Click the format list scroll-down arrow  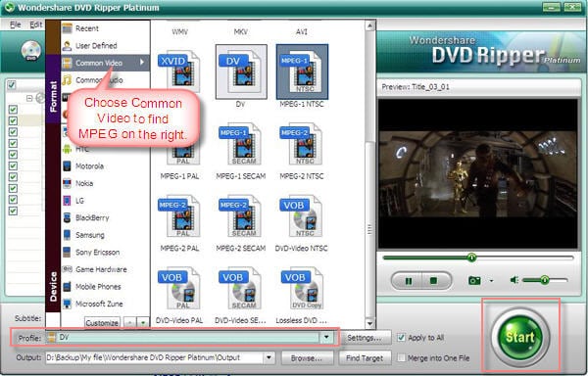(369, 323)
